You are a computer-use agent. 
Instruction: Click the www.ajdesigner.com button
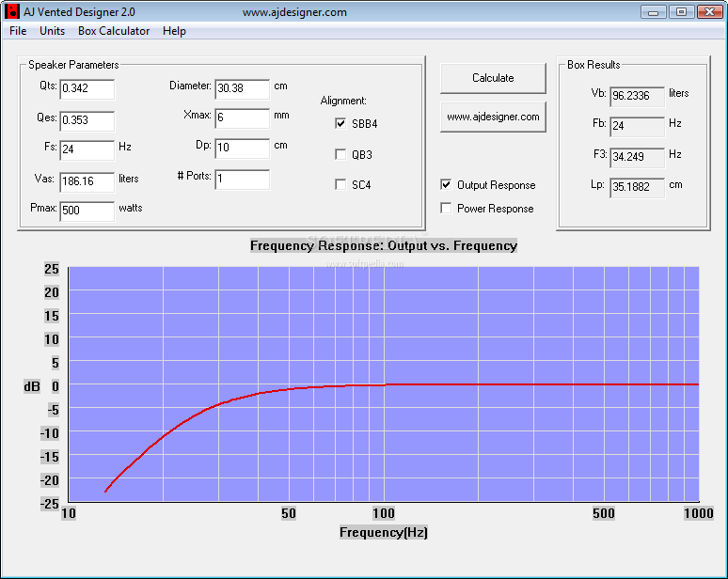[x=493, y=117]
